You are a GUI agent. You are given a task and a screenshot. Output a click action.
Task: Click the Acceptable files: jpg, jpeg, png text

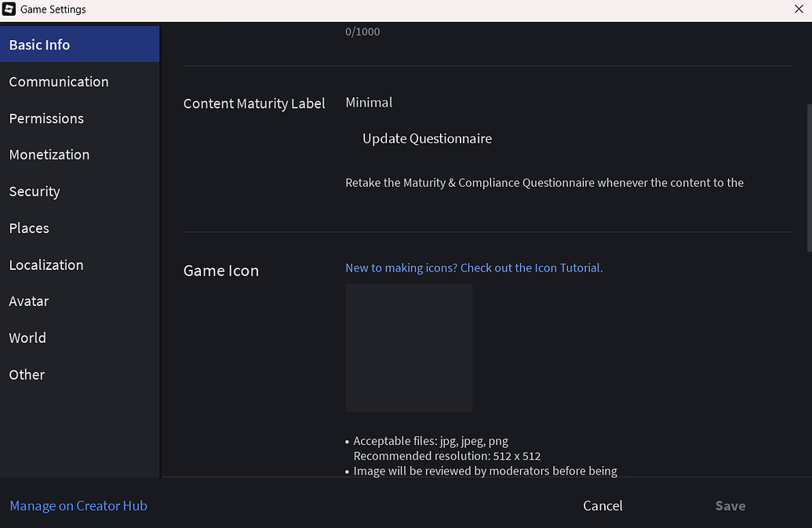pos(431,441)
